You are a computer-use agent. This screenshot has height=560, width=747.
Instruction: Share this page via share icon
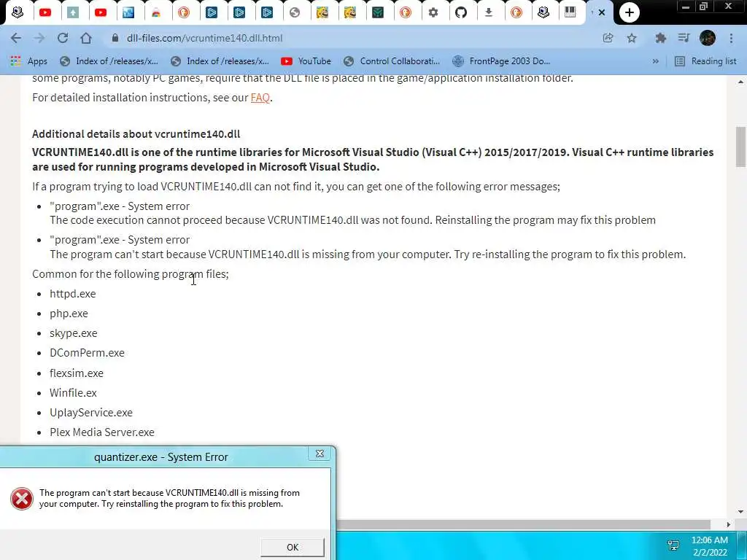(608, 38)
